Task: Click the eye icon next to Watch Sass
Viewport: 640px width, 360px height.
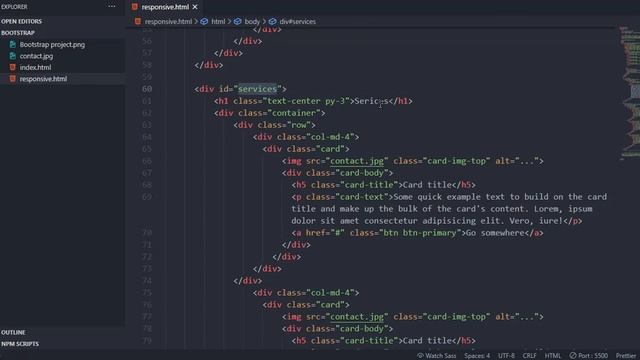Action: pyautogui.click(x=420, y=356)
